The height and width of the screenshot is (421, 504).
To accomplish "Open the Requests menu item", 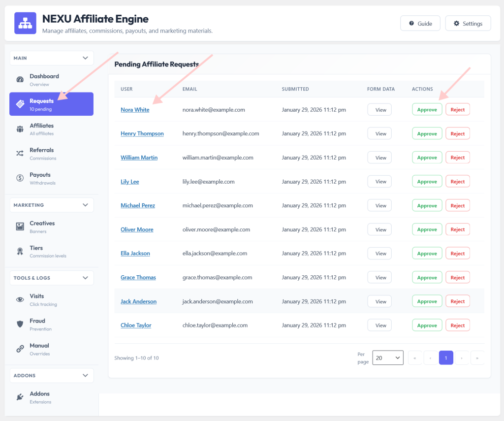I will 51,104.
